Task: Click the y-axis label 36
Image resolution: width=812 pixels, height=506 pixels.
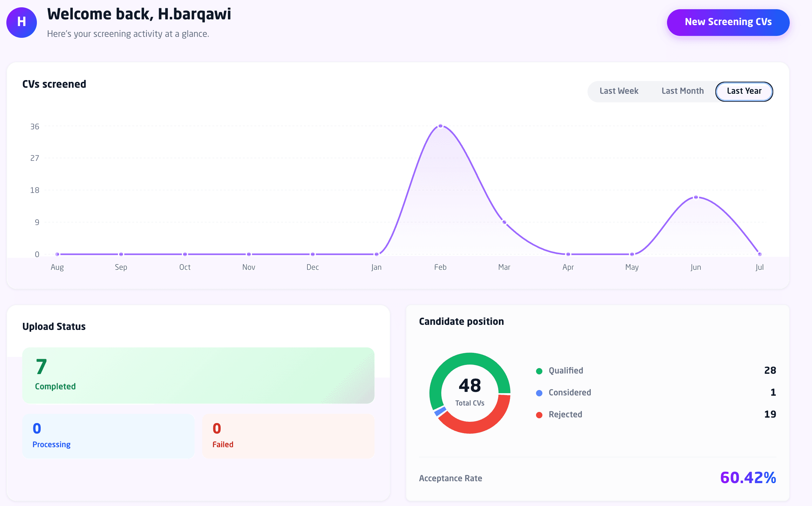Action: (35, 127)
